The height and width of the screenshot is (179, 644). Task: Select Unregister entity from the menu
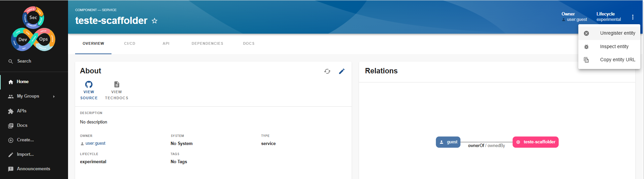[x=617, y=33]
